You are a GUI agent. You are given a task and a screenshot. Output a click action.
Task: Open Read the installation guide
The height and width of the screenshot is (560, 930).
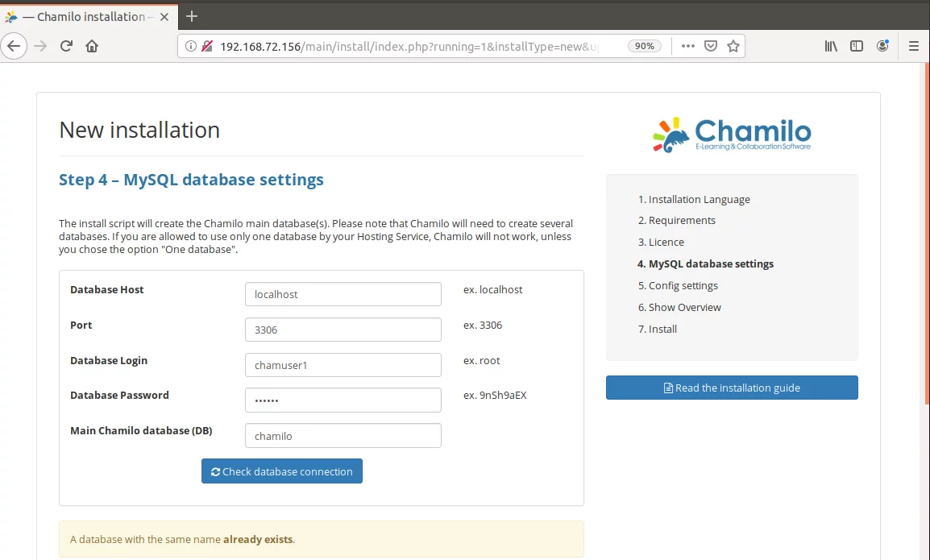pos(732,388)
